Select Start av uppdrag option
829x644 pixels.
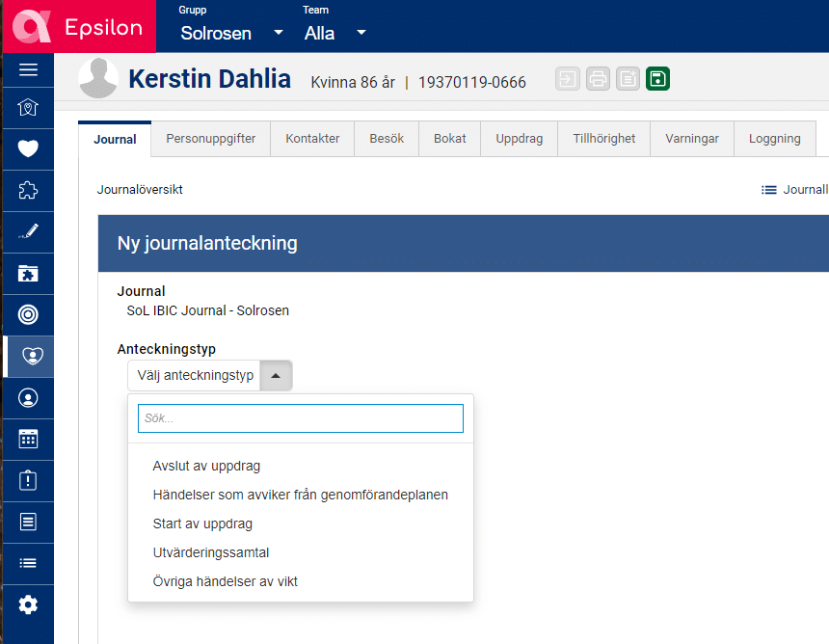202,523
